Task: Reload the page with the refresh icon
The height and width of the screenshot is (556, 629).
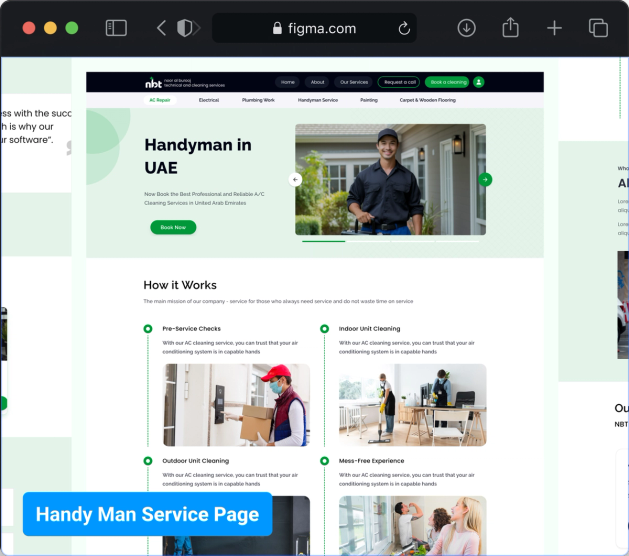Action: tap(404, 28)
